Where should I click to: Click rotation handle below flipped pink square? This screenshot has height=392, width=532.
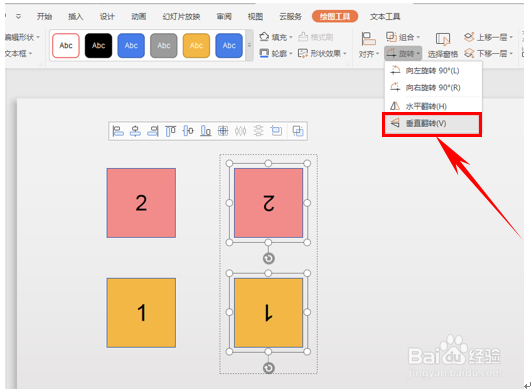point(268,259)
